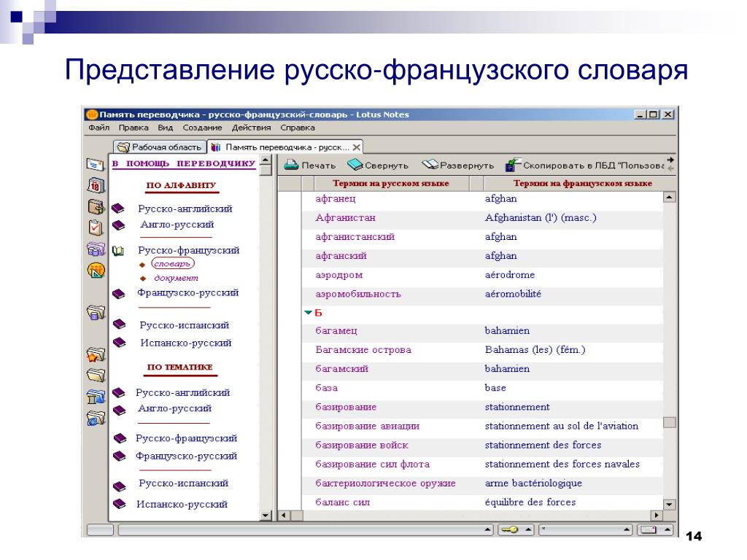This screenshot has width=747, height=560.
Task: Click horizontal scrollbar right arrow
Action: [657, 516]
